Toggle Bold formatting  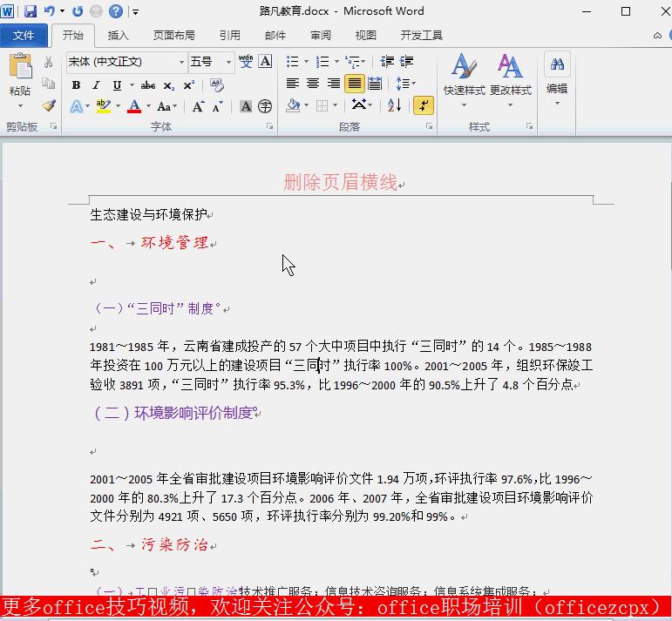77,85
